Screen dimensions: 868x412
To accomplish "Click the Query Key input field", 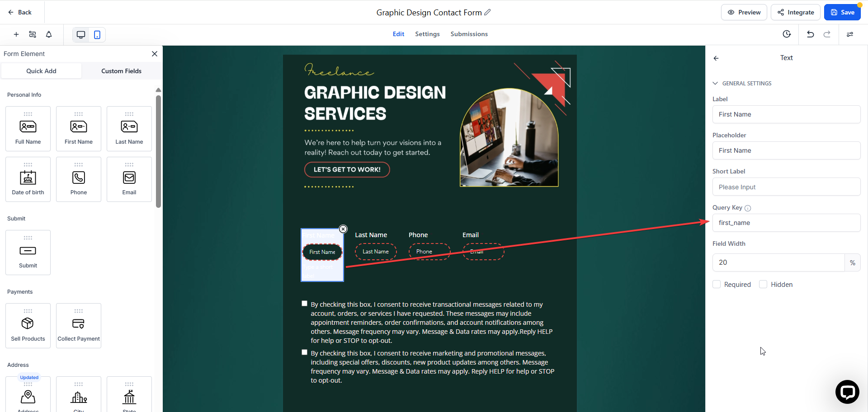I will click(786, 223).
